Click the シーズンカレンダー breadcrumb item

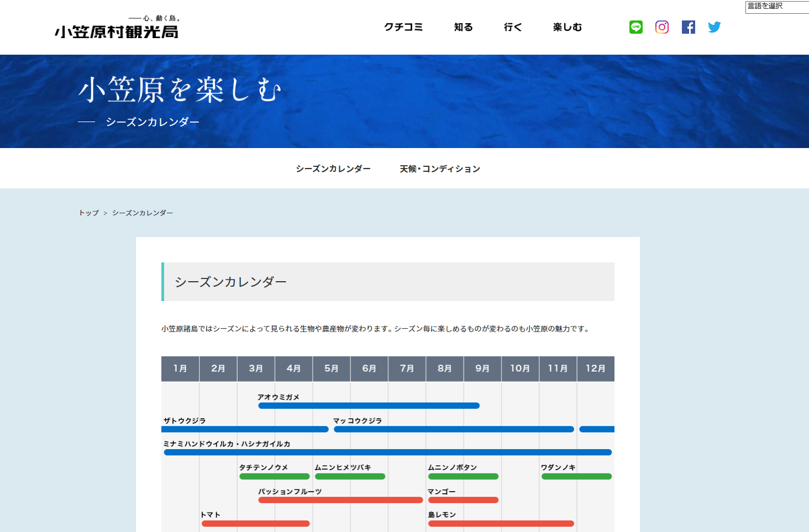click(x=142, y=213)
